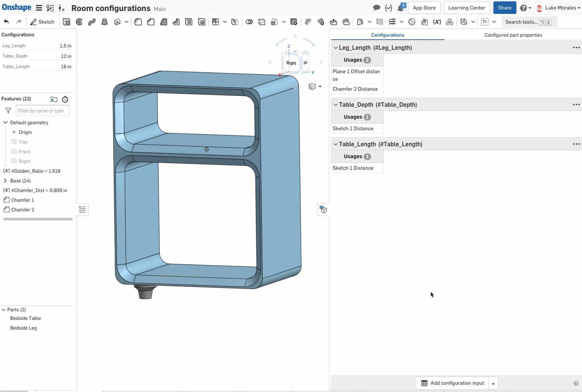Toggle the feature list panel icon

tap(83, 209)
